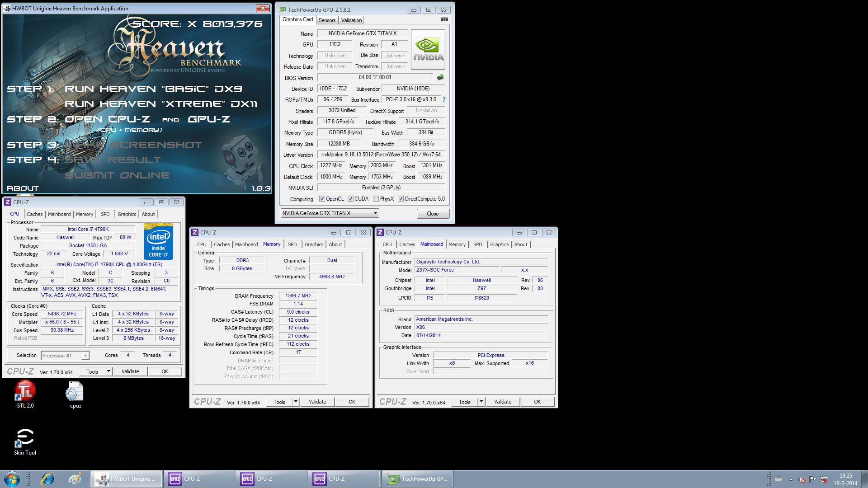Open the Processor #1 selection dropdown
This screenshot has height=488, width=868.
[x=65, y=356]
